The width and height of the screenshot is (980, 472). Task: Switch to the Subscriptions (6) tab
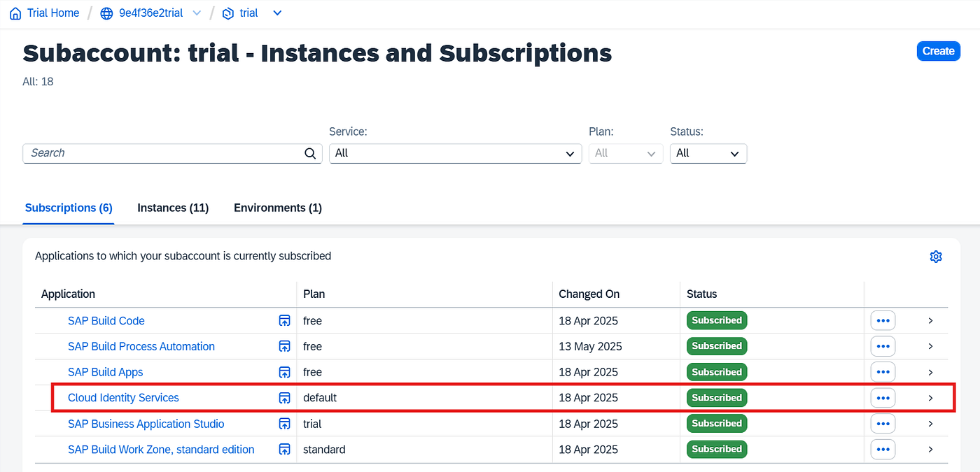[x=69, y=208]
